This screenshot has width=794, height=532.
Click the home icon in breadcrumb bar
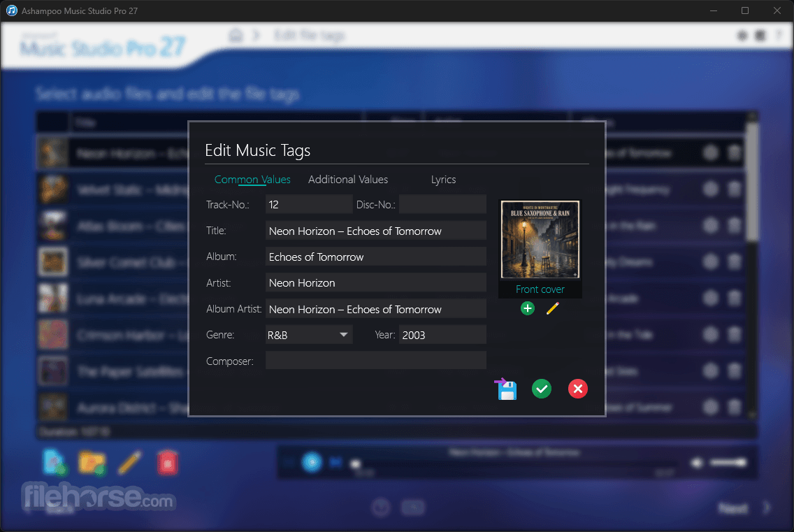(236, 36)
